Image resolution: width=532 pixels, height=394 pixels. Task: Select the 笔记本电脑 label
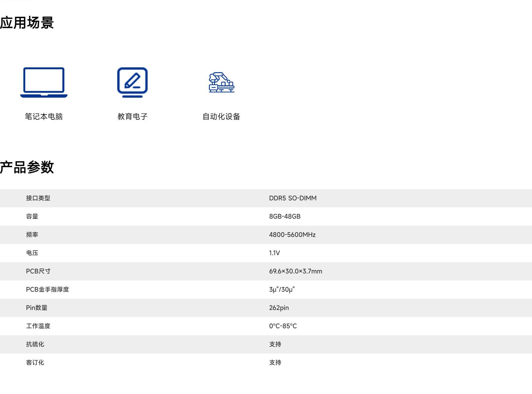point(44,117)
